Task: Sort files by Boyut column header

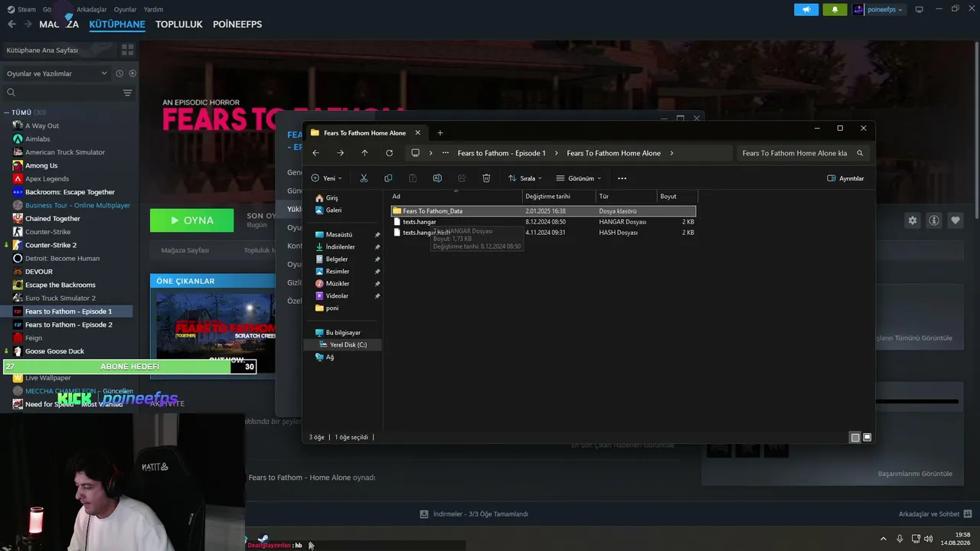Action: click(x=677, y=197)
